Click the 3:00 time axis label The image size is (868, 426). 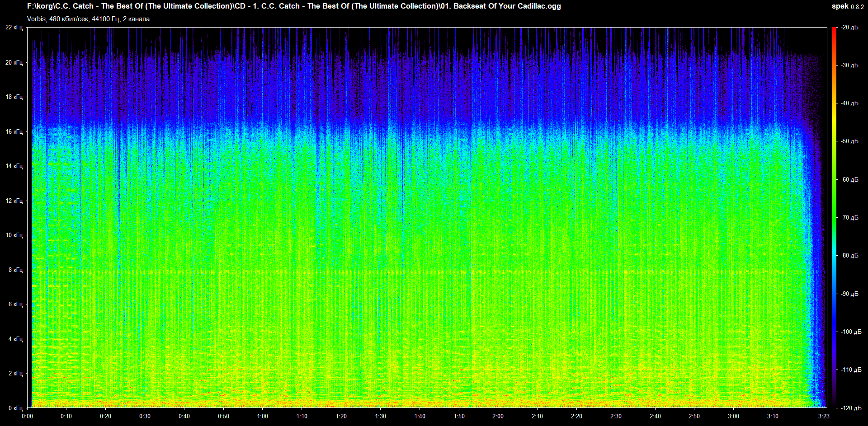734,416
